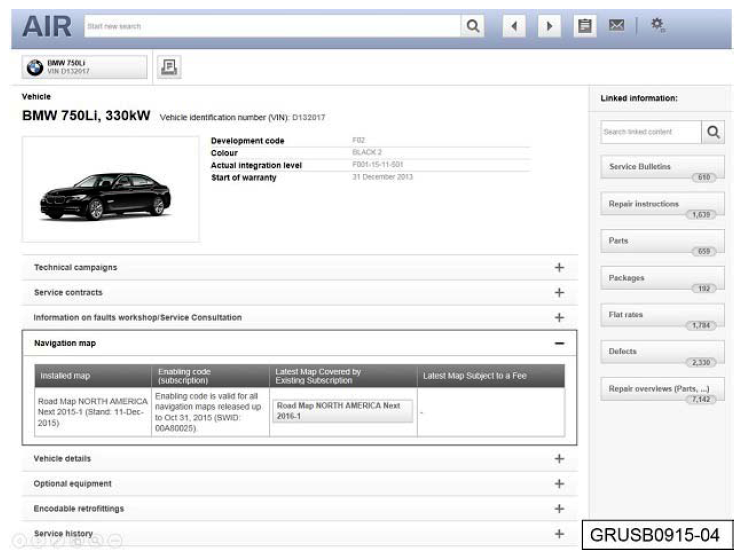Open Flat rates linked information
The image size is (743, 559).
pos(662,315)
